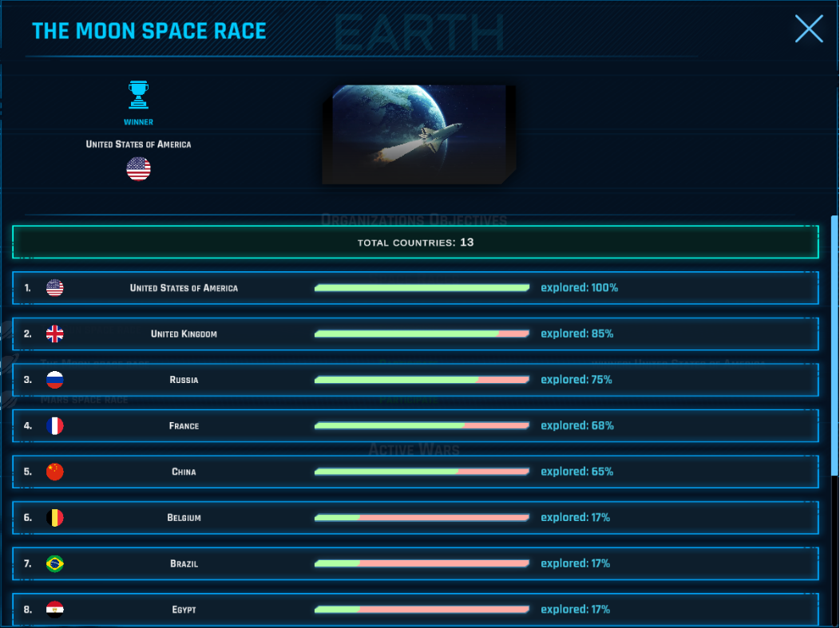
Task: Select the France country name
Action: (184, 426)
